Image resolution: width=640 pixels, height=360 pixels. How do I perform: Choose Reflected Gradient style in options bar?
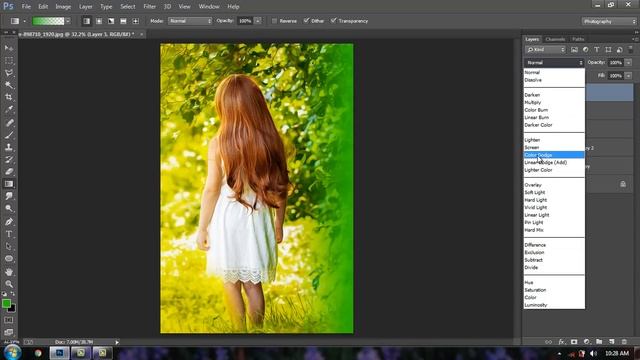point(123,21)
